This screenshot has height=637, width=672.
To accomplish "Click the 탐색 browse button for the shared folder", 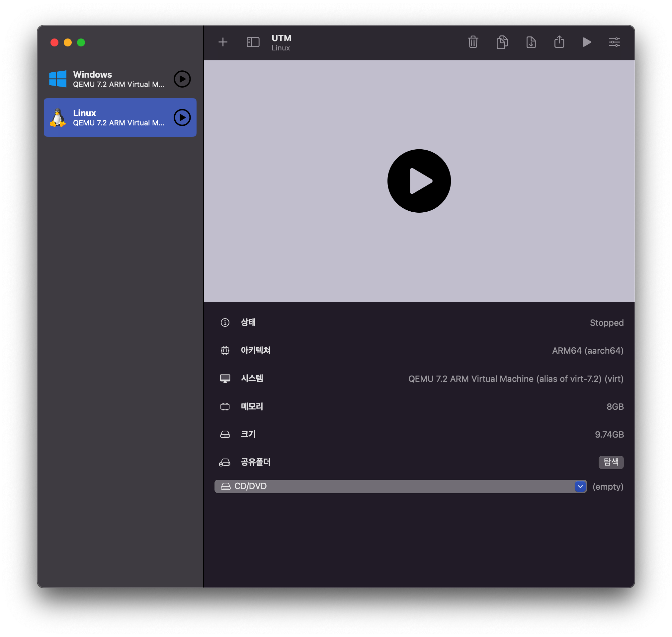I will click(x=611, y=462).
